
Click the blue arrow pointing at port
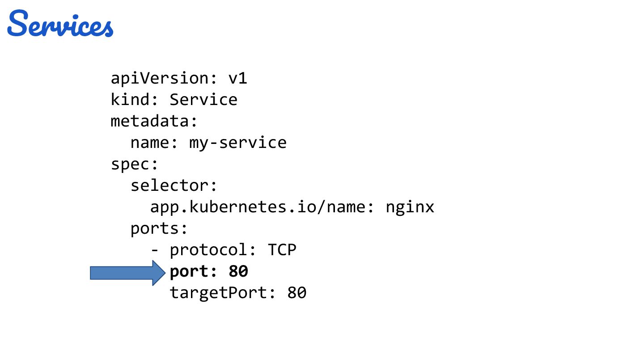pyautogui.click(x=128, y=273)
